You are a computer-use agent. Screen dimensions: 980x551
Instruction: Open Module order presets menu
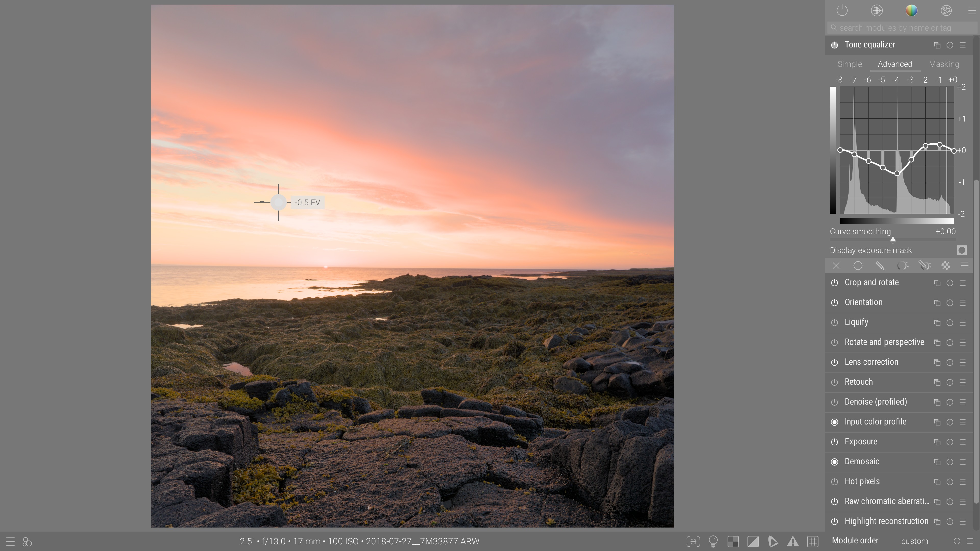point(969,541)
